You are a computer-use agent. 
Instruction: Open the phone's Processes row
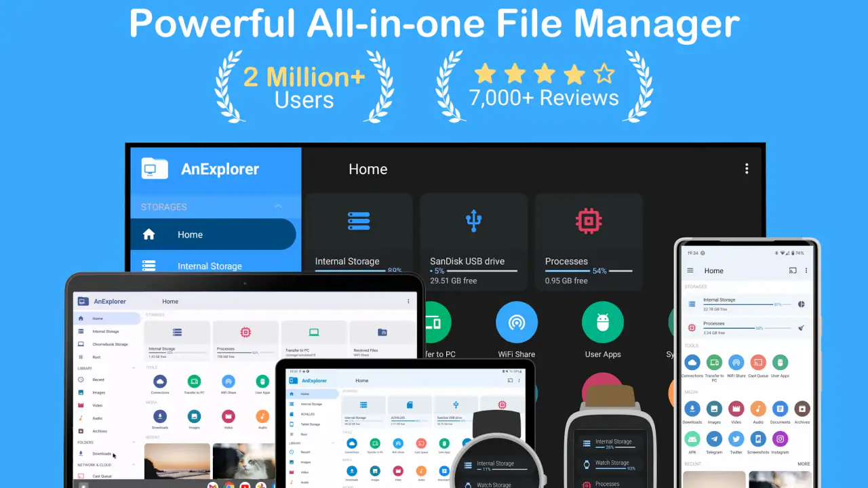(747, 328)
